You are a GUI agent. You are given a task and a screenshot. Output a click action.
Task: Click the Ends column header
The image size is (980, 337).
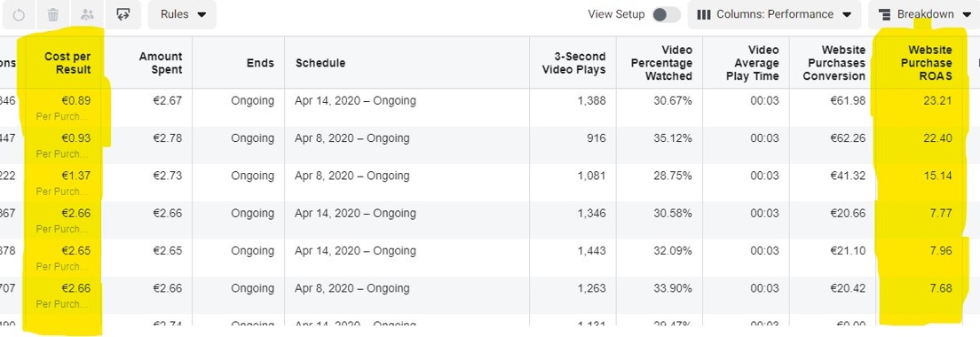[260, 63]
